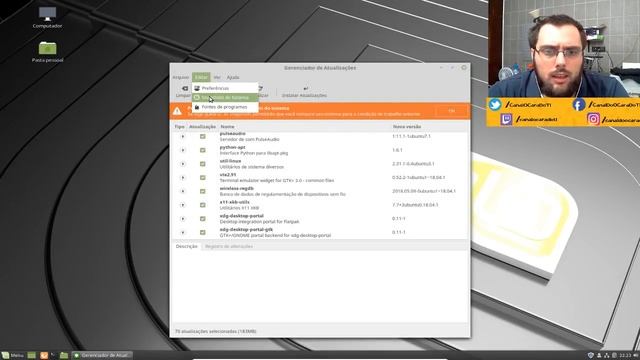The height and width of the screenshot is (360, 640).
Task: Click the user tray icon
Action: [599, 356]
